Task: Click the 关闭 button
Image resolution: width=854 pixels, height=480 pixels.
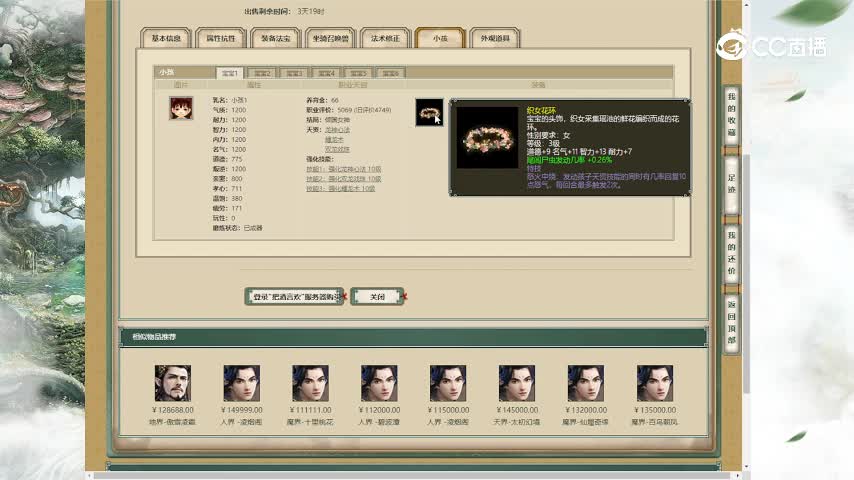Action: click(x=377, y=296)
